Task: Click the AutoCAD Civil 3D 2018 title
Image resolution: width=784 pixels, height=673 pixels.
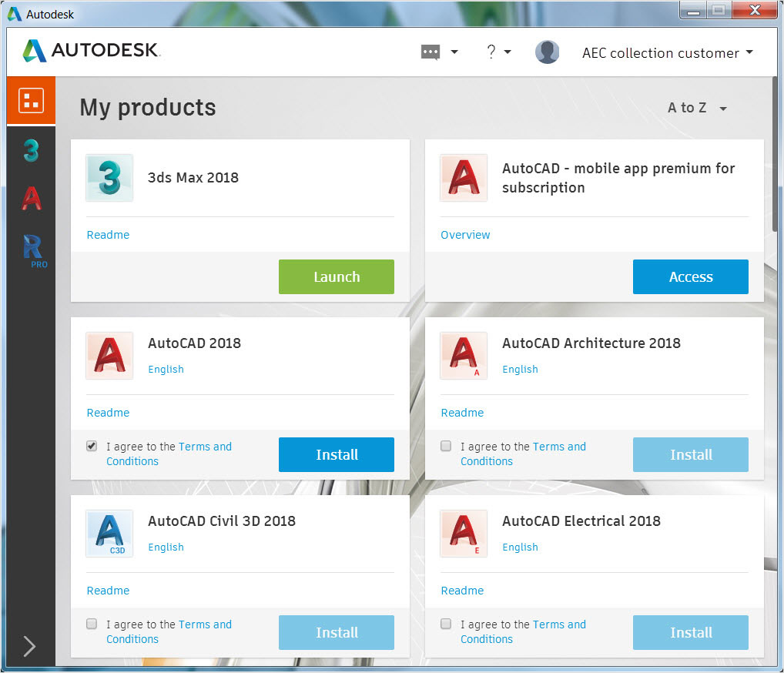Action: pyautogui.click(x=222, y=521)
